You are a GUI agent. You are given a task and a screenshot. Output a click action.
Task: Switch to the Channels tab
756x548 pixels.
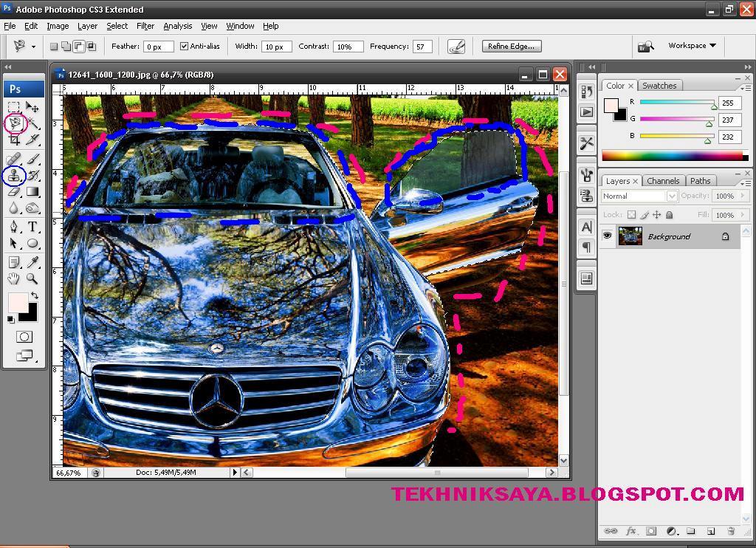point(663,180)
